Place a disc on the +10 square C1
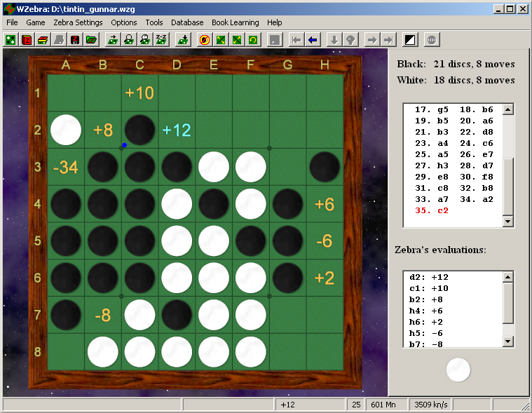The width and height of the screenshot is (532, 413). [139, 93]
